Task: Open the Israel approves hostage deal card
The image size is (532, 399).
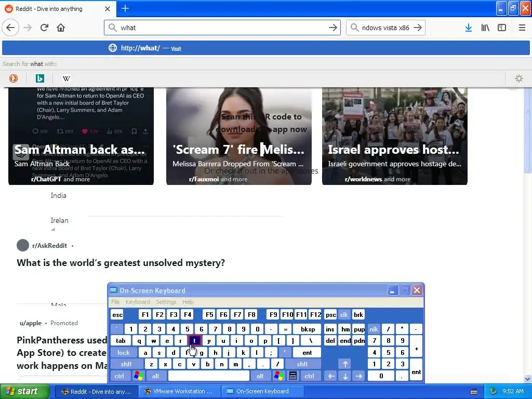Action: point(395,136)
